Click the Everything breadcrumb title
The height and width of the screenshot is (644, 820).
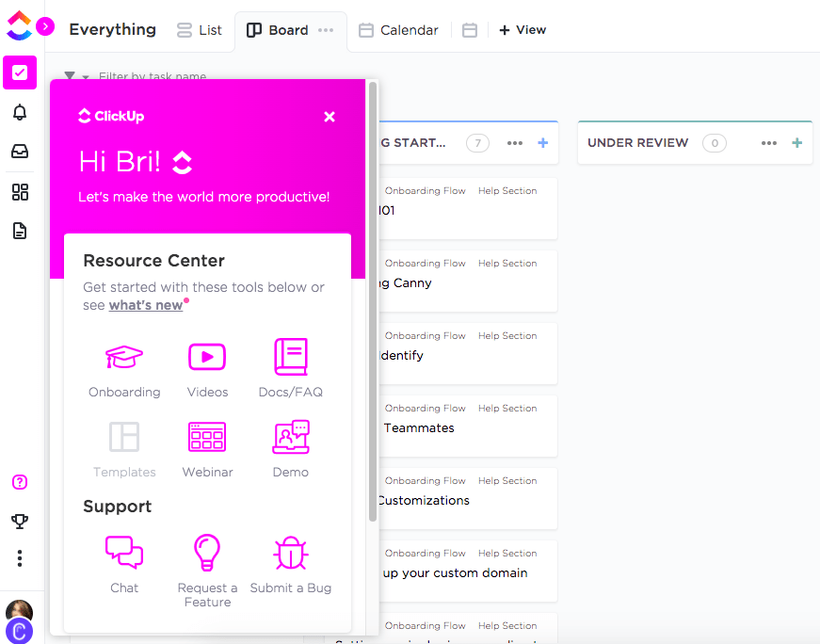112,29
